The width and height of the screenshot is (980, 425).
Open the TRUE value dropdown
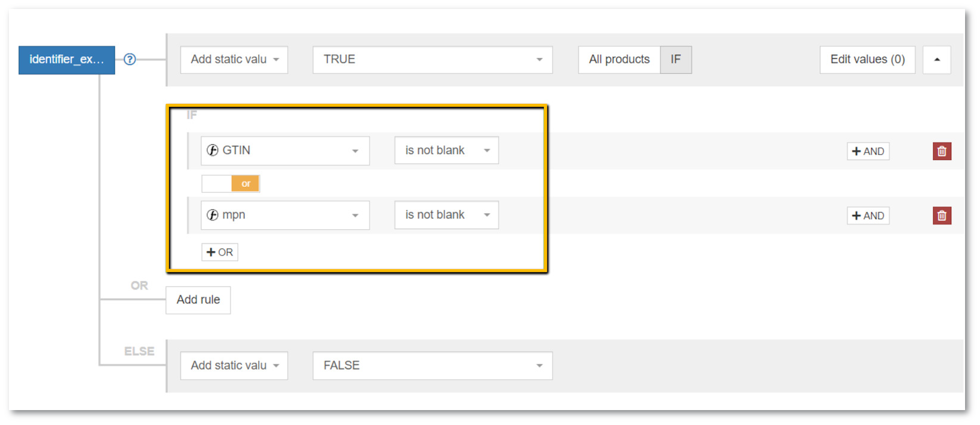[432, 60]
